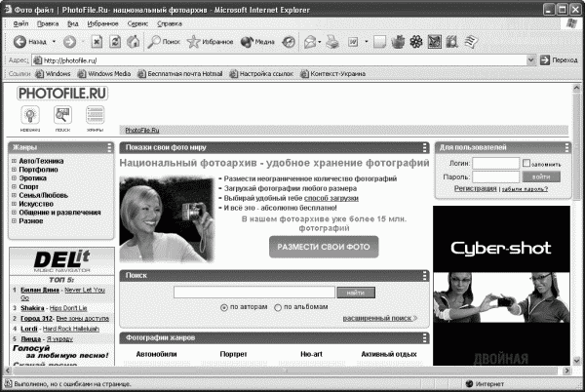Viewport: 585px width, 392px height.
Task: Click the site's новинки lightbulb icon
Action: [x=30, y=115]
